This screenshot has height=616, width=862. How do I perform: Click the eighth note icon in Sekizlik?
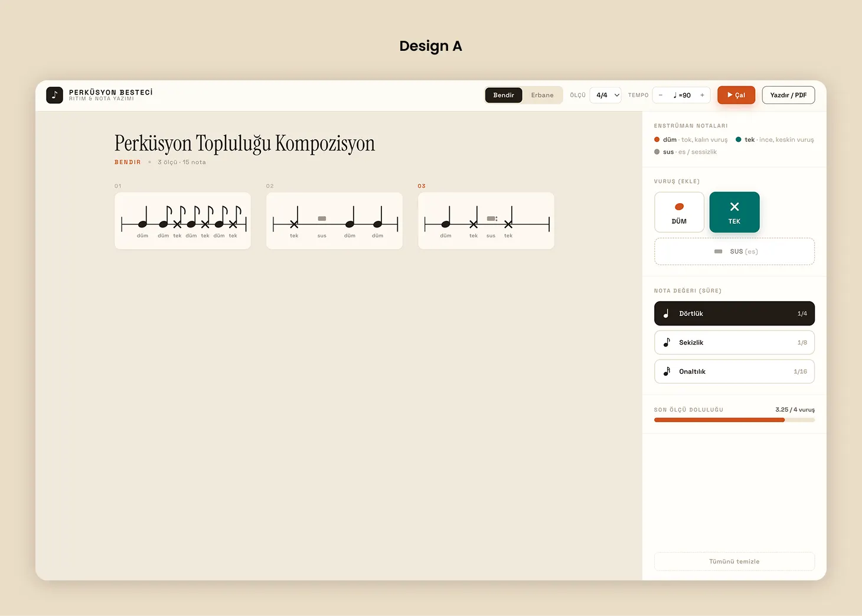[667, 343]
